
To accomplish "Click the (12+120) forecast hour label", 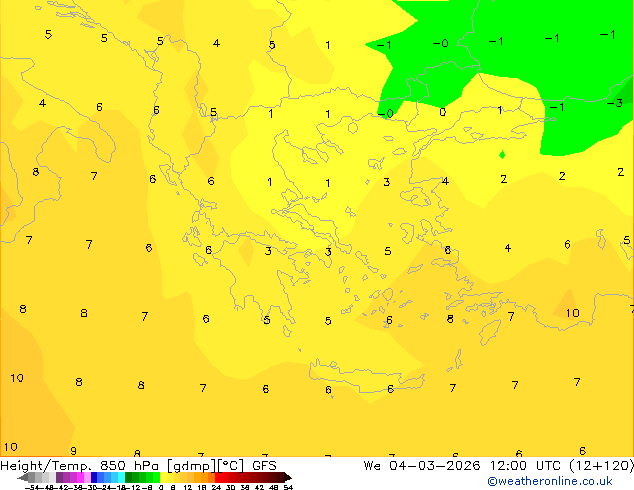I will tap(602, 466).
